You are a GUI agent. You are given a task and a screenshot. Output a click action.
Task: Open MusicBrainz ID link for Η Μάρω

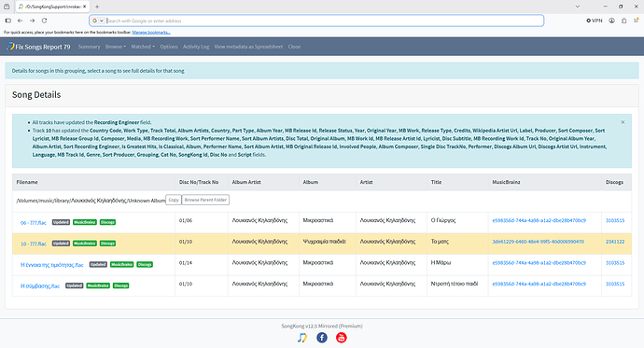pyautogui.click(x=539, y=263)
